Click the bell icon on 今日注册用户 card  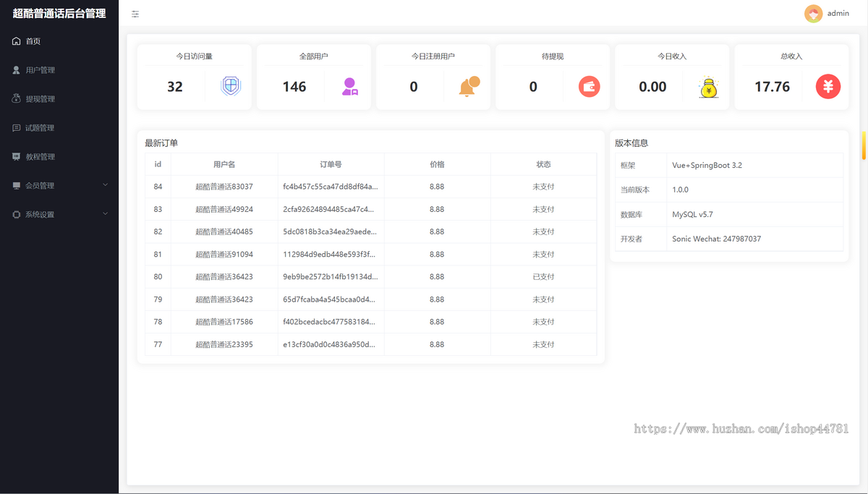point(469,87)
